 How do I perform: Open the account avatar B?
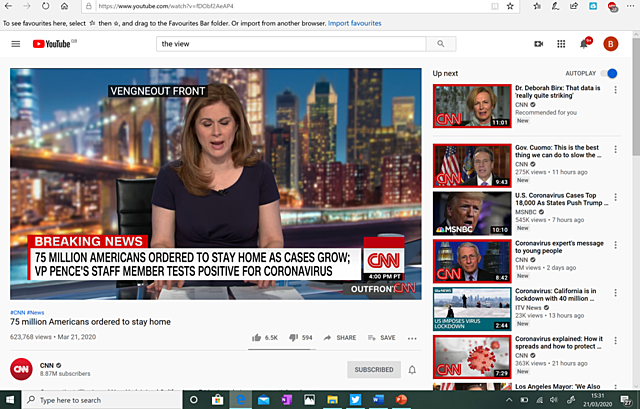point(611,44)
